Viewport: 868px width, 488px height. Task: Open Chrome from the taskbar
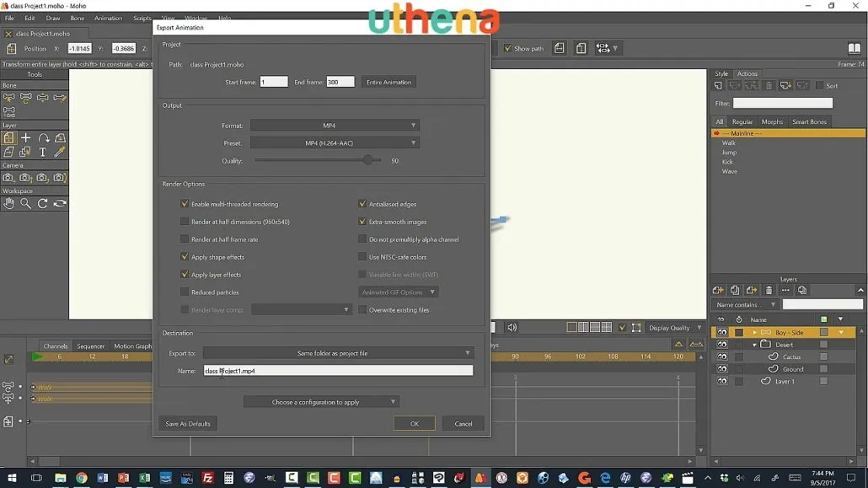(82, 478)
